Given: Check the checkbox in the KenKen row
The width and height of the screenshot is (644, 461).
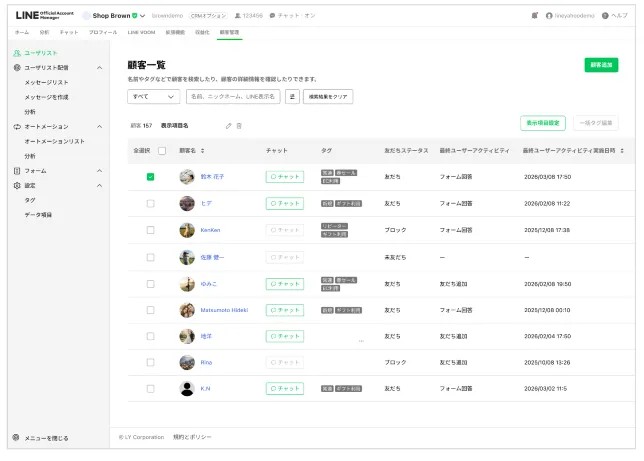Looking at the screenshot, I should coord(150,230).
